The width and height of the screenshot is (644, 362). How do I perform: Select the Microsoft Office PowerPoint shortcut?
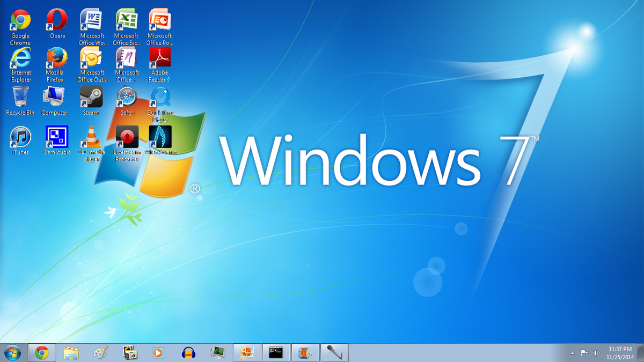coord(160,27)
